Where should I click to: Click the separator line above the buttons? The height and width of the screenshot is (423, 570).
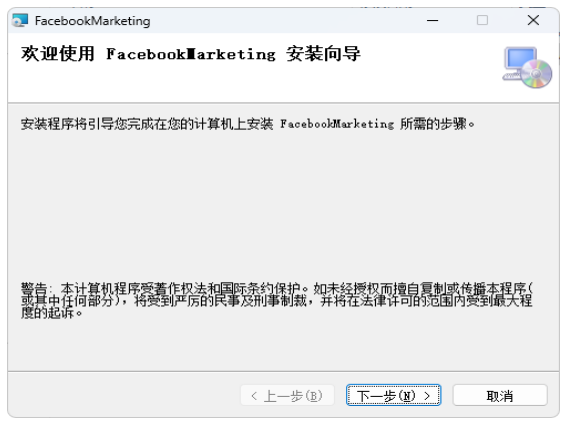(x=284, y=371)
